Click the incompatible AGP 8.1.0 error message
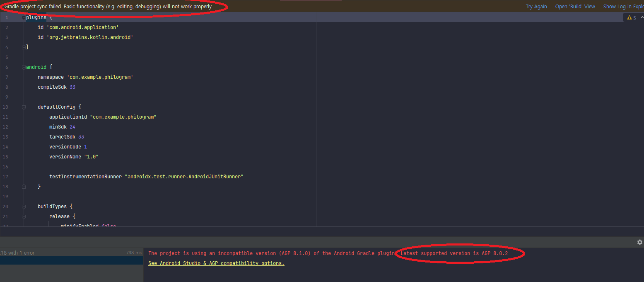 coord(272,253)
